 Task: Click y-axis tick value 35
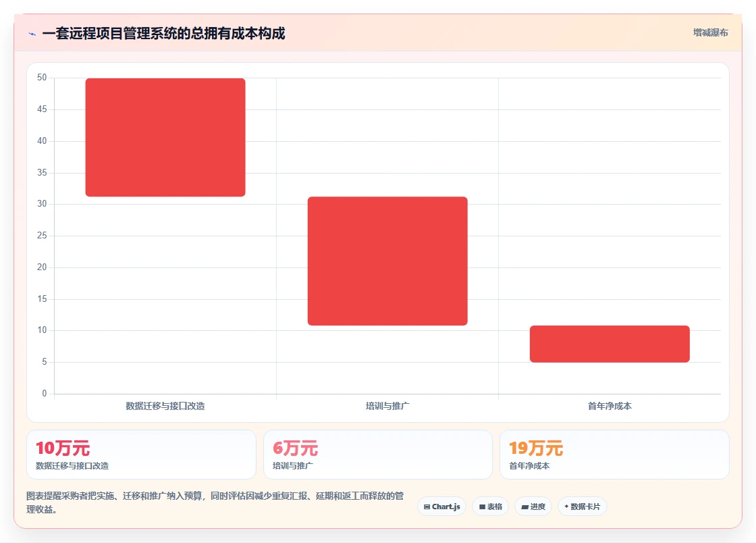tap(42, 173)
